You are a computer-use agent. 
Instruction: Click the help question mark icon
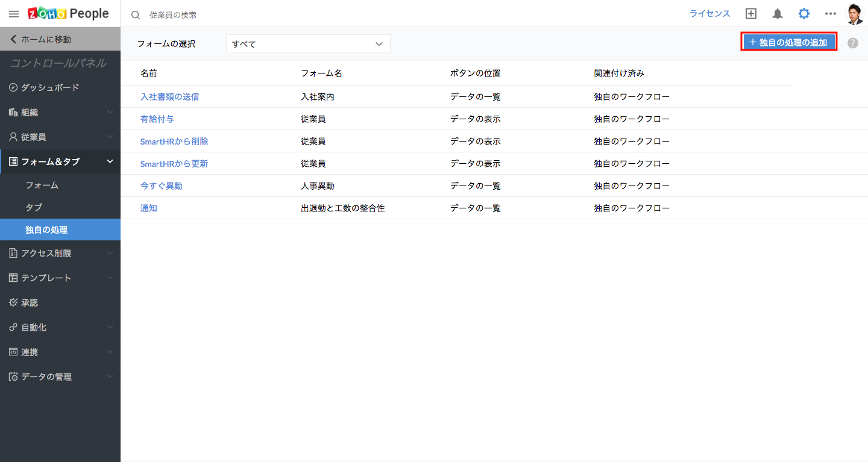click(x=853, y=43)
